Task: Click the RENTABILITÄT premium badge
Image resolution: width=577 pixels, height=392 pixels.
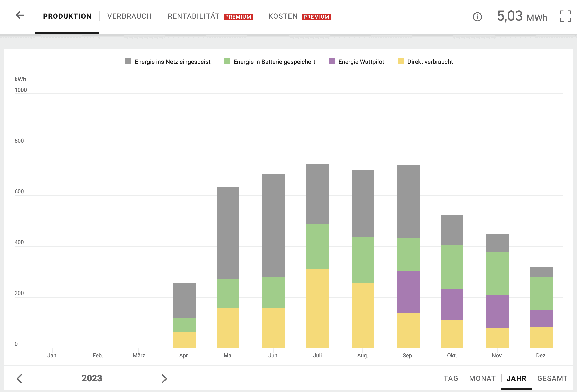Action: (238, 17)
